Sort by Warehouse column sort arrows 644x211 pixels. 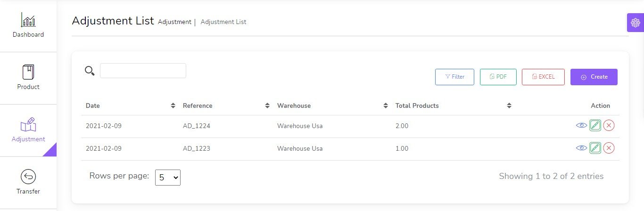tap(386, 105)
